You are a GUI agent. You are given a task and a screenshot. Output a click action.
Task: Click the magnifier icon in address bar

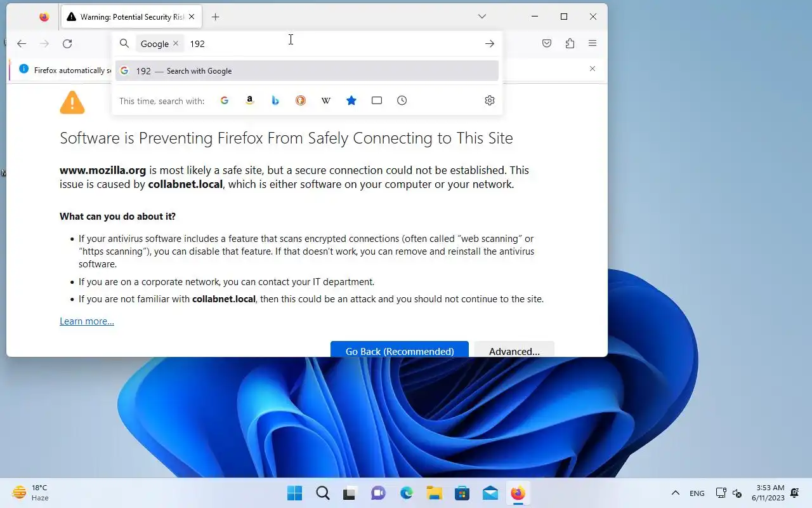[x=125, y=44]
